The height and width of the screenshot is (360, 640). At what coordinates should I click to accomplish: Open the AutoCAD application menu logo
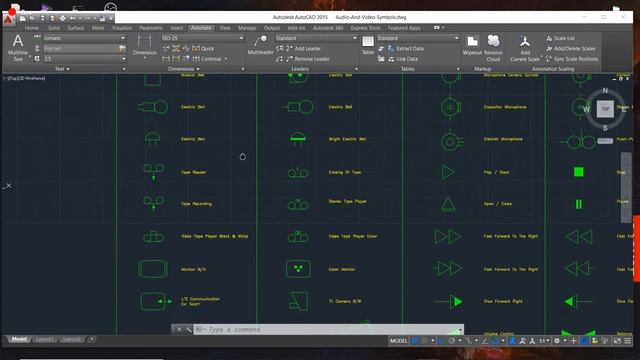9,20
